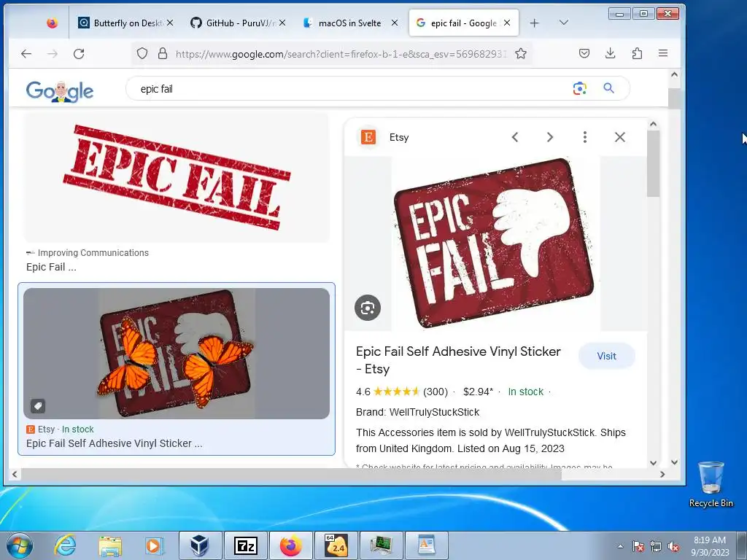Open the tracking protection shield icon
This screenshot has height=560, width=747.
pyautogui.click(x=142, y=53)
